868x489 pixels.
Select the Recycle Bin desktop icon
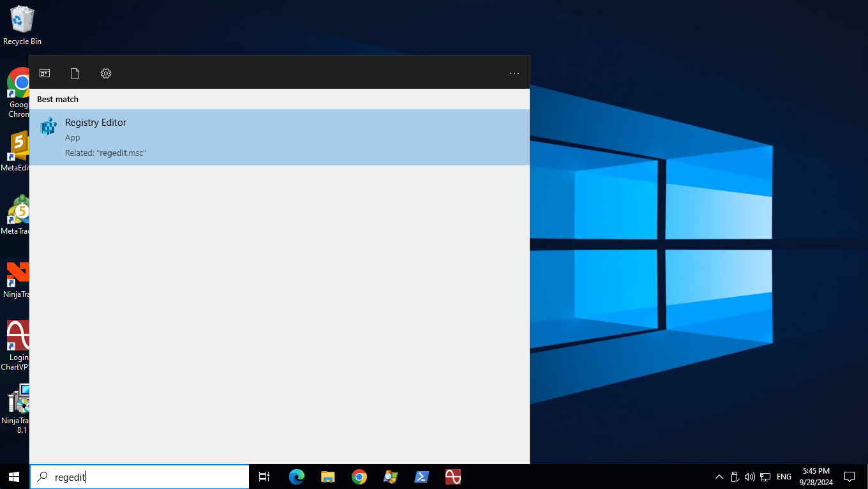tap(22, 26)
